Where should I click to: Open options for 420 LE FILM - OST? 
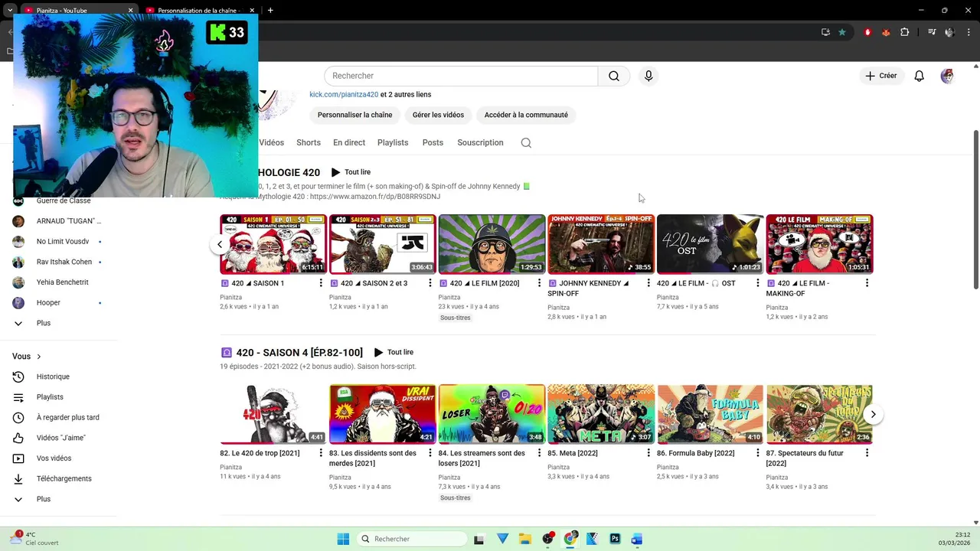click(x=757, y=283)
